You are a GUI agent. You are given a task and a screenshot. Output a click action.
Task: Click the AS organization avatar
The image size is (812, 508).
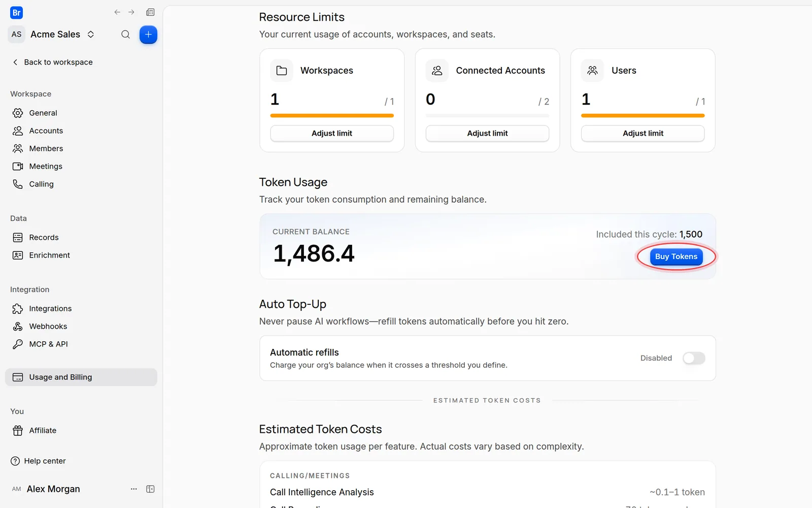pos(17,34)
